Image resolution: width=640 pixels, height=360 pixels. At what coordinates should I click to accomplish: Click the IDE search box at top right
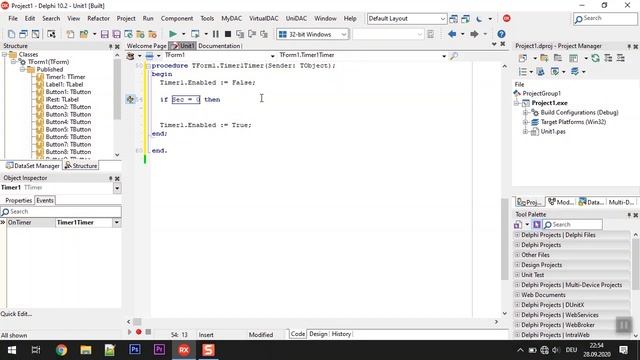[x=605, y=18]
